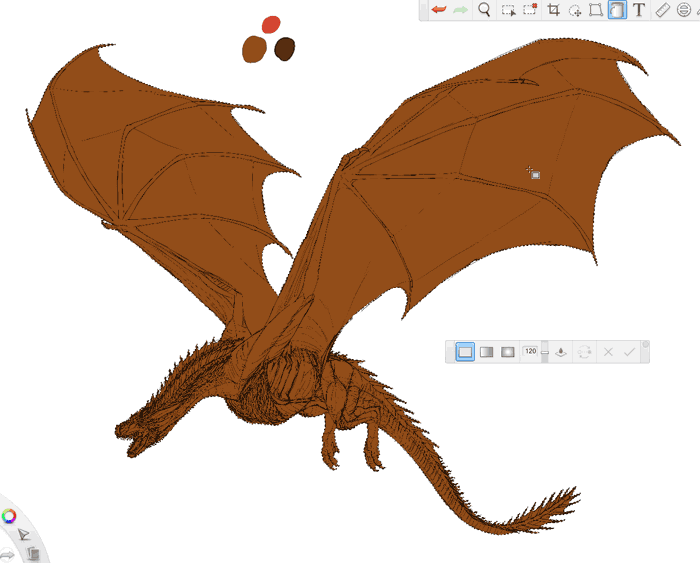700x563 pixels.
Task: Confirm the fill with the checkmark button
Action: pyautogui.click(x=629, y=352)
